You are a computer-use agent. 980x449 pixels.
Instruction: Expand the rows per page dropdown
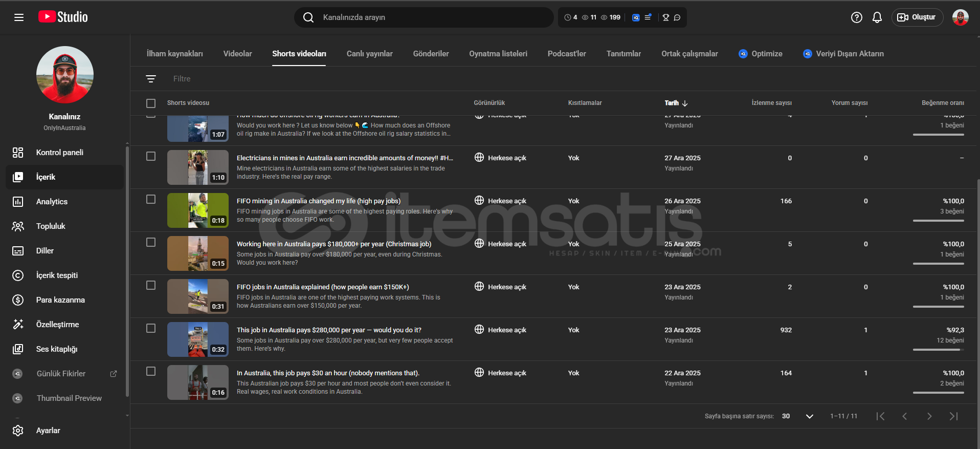click(x=809, y=416)
